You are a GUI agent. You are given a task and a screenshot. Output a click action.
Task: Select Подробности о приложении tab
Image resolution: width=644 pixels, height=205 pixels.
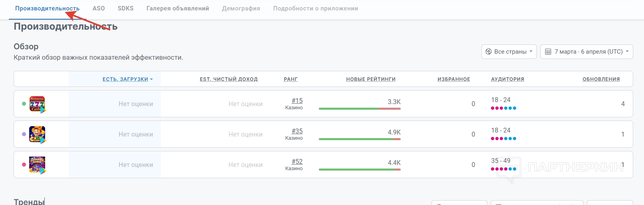(x=316, y=8)
